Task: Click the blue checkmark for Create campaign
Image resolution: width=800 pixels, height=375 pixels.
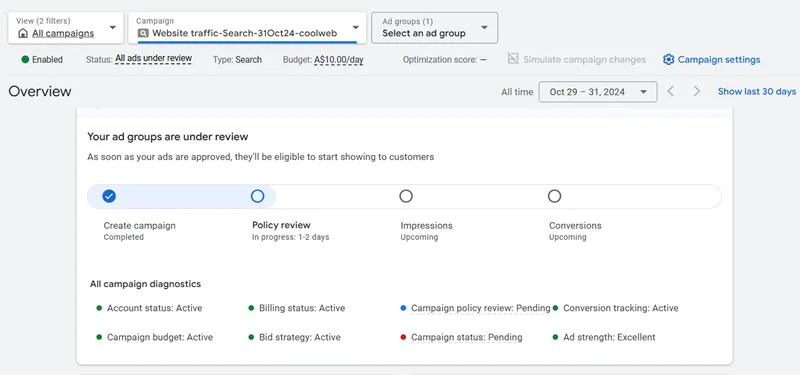Action: click(109, 196)
